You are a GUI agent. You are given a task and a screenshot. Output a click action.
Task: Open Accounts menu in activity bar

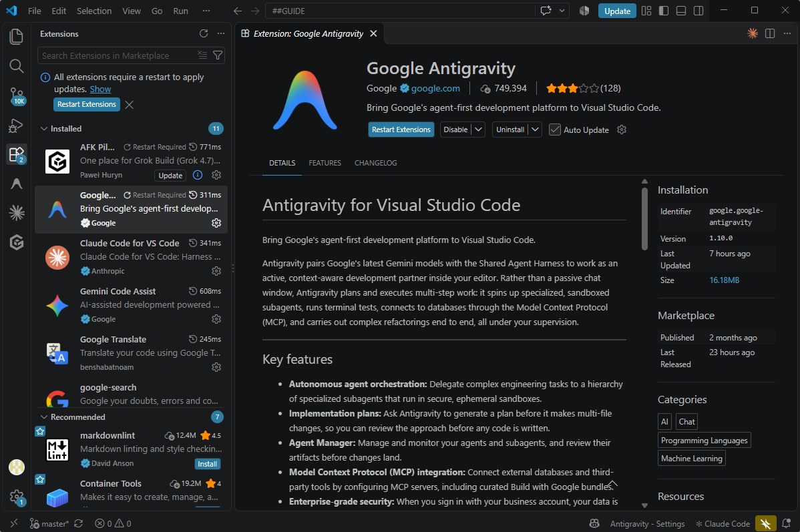point(16,467)
